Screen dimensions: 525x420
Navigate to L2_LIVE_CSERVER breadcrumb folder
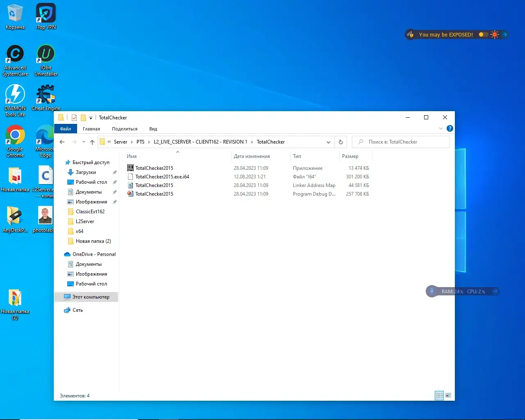click(201, 142)
